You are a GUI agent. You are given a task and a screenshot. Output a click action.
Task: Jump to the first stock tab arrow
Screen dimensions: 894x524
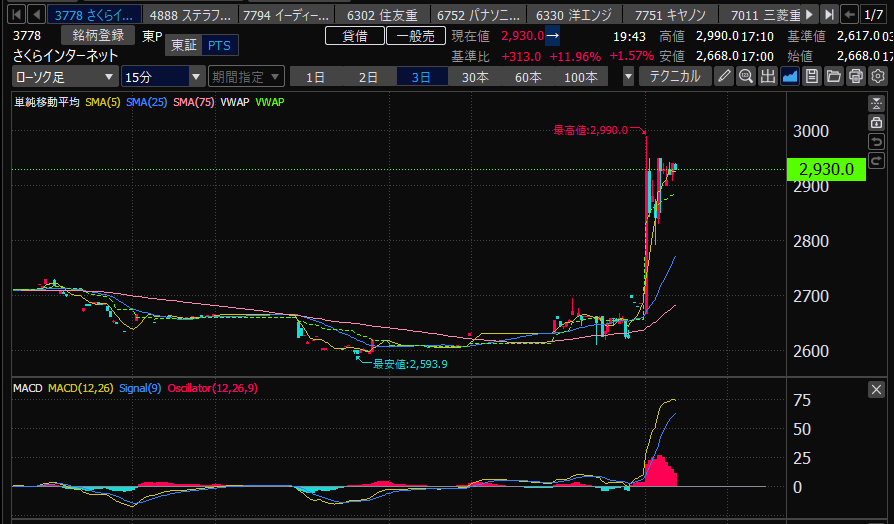click(x=17, y=14)
